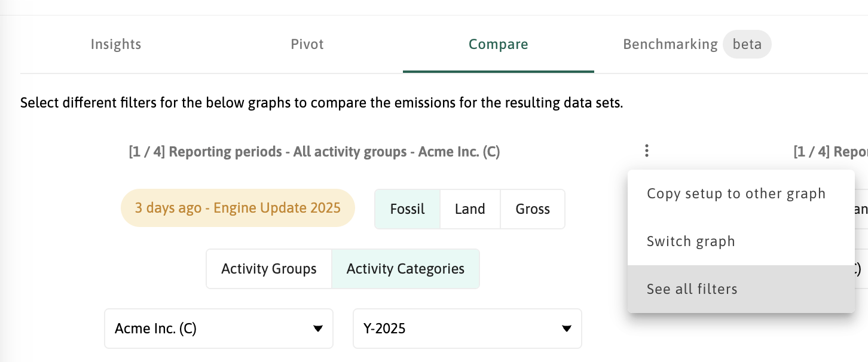Click the caret arrow on Y-2025 selector

pos(566,329)
